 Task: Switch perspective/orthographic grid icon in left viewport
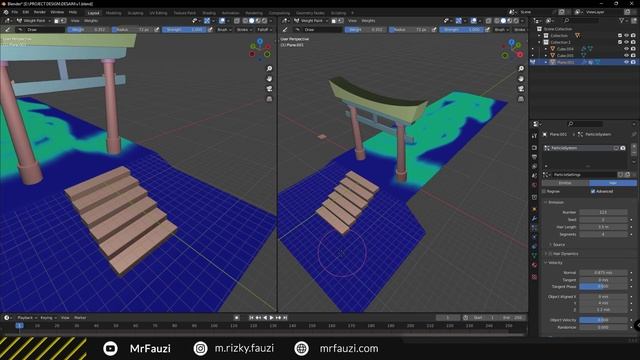pos(269,99)
